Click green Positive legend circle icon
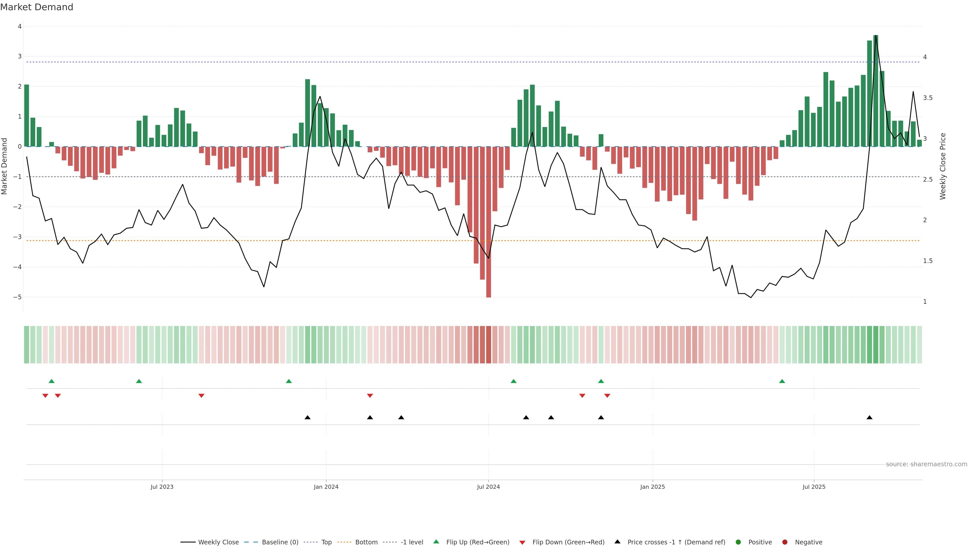Image resolution: width=980 pixels, height=551 pixels. 738,542
